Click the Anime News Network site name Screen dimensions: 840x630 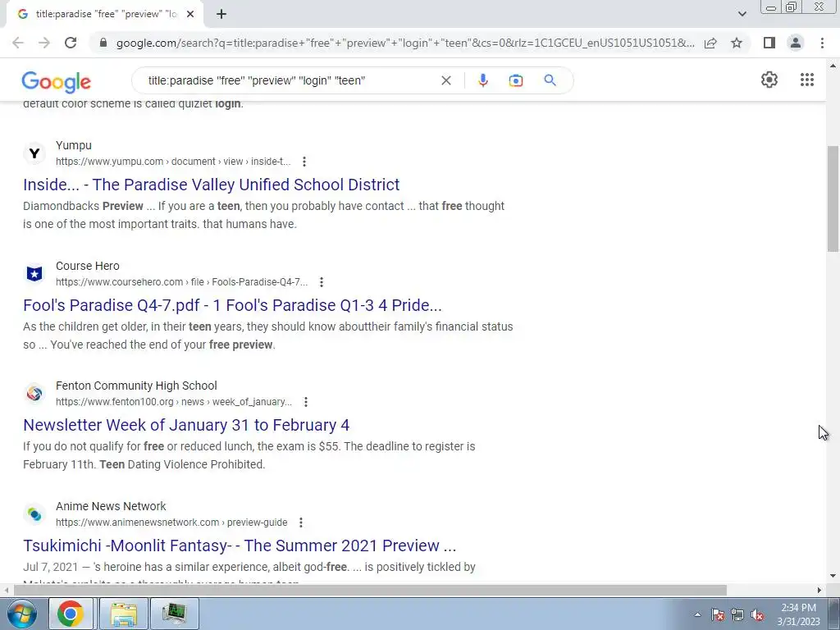click(x=111, y=506)
